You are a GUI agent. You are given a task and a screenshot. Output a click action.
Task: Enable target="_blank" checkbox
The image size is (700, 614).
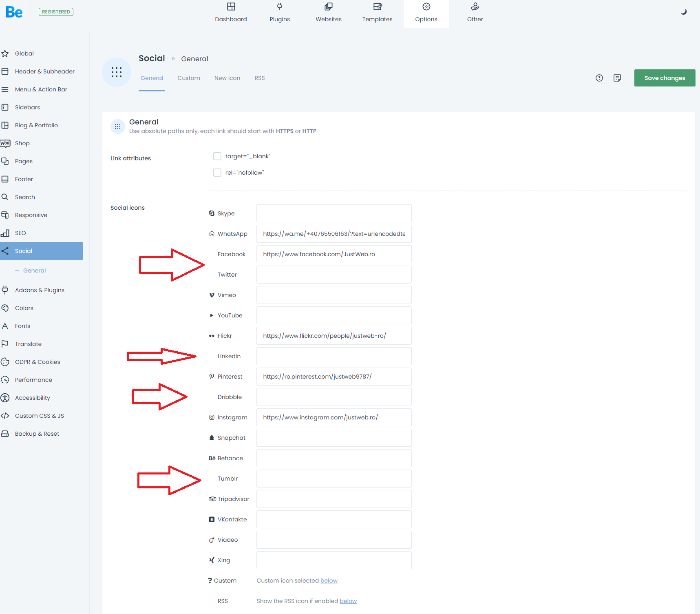tap(217, 156)
